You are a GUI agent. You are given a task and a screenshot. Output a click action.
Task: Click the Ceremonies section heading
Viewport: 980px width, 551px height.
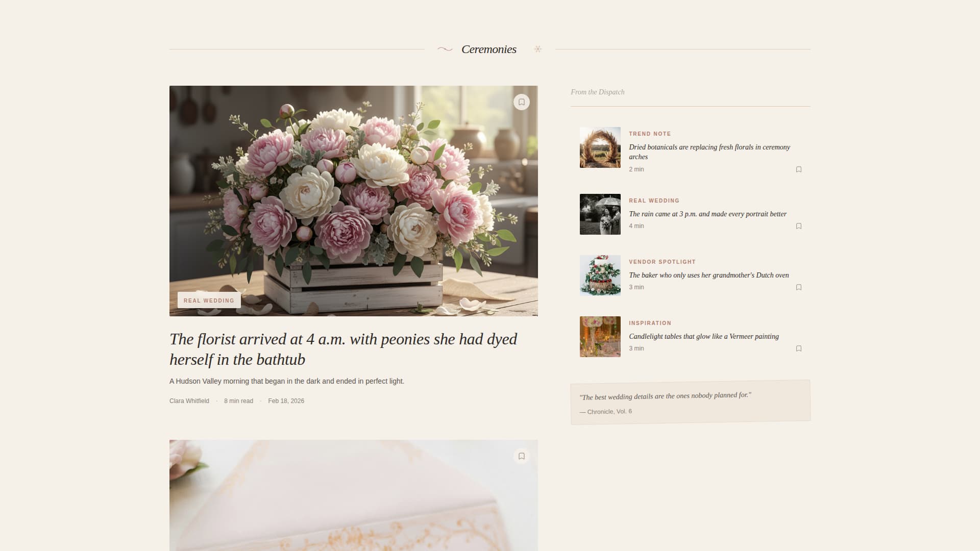click(489, 49)
